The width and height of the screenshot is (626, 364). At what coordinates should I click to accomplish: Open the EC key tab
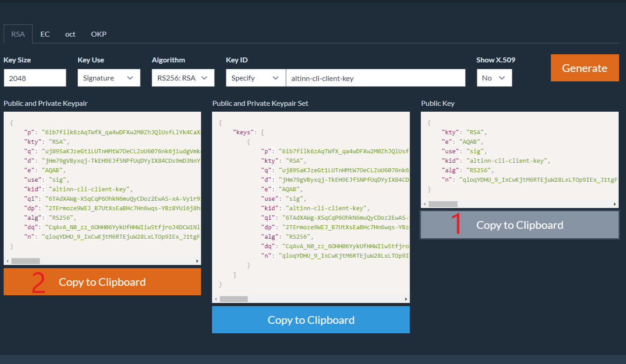45,34
